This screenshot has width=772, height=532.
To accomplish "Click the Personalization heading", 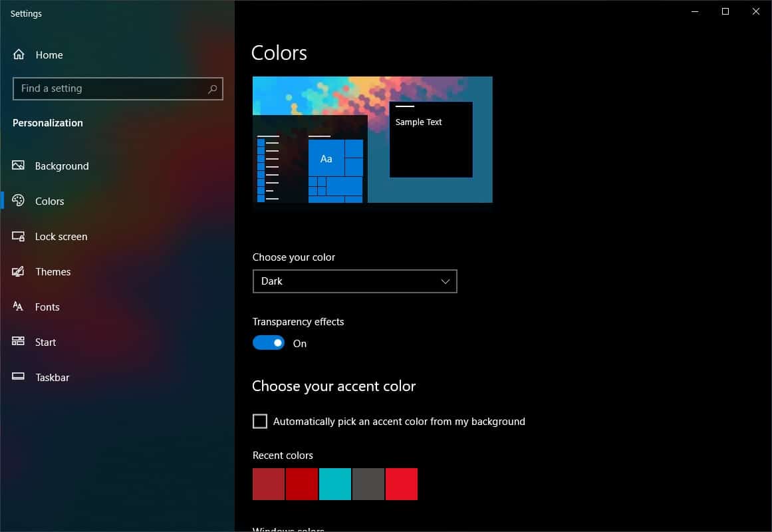I will click(48, 122).
